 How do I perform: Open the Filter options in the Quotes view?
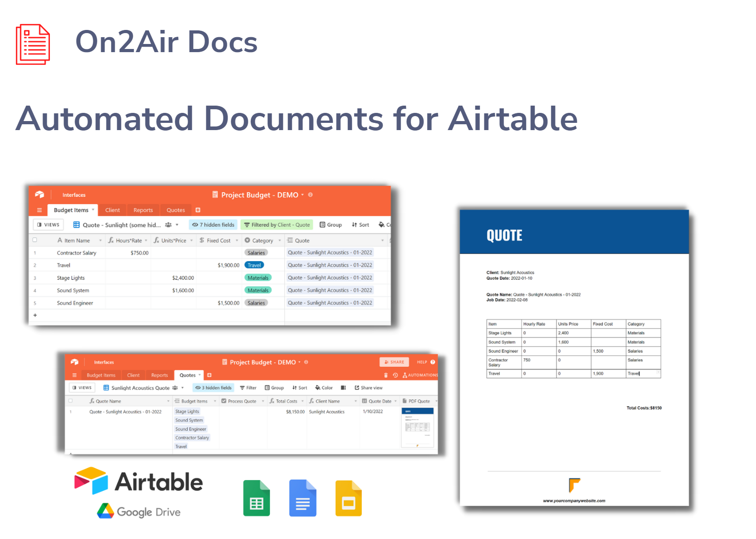pyautogui.click(x=248, y=388)
